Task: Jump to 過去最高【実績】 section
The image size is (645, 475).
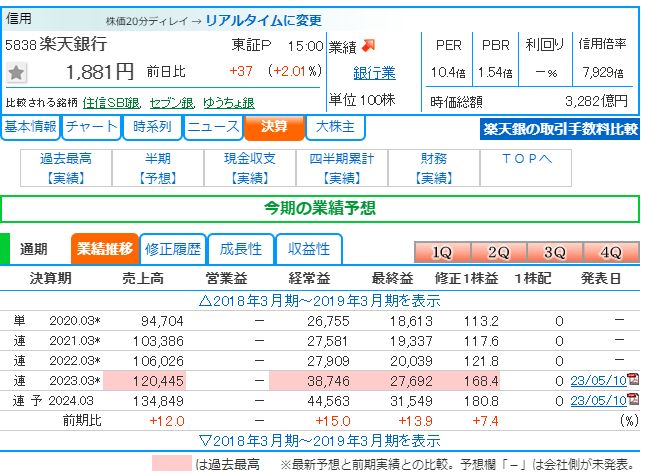Action: [x=66, y=168]
